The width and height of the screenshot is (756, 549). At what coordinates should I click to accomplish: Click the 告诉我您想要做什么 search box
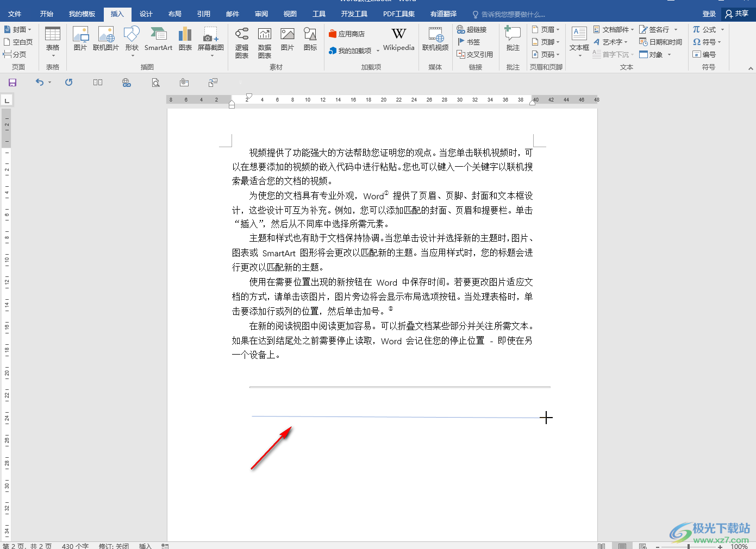509,15
